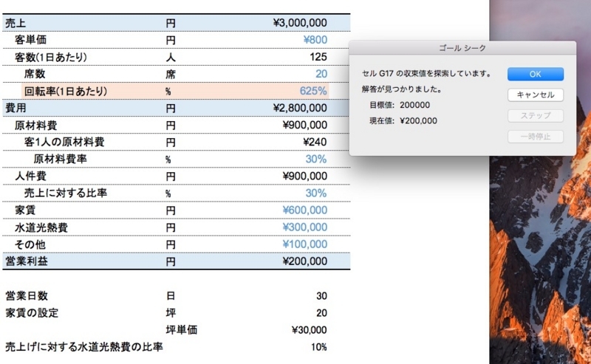Select the 人件費 value ¥900,000
Screen dimensions: 591x364
[304, 176]
